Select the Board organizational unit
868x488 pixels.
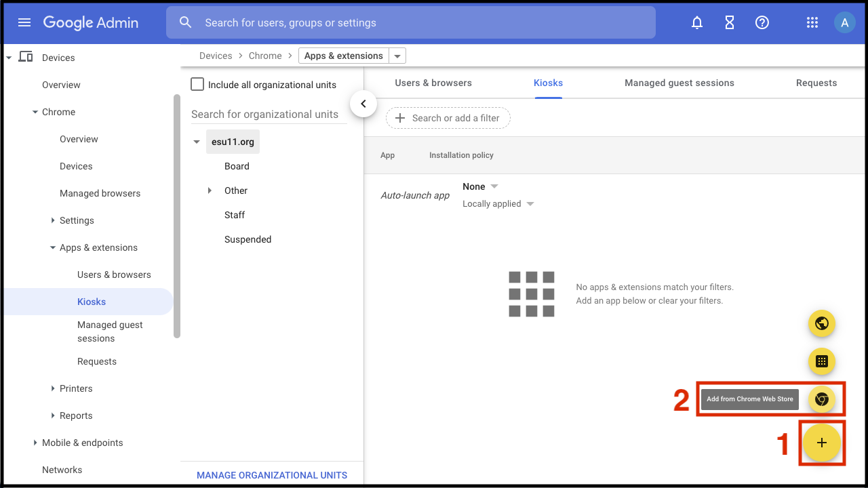pyautogui.click(x=237, y=166)
